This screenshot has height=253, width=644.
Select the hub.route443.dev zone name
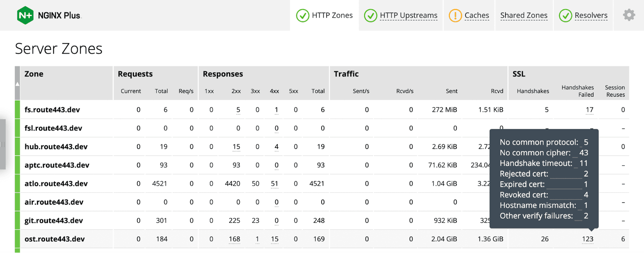point(56,147)
